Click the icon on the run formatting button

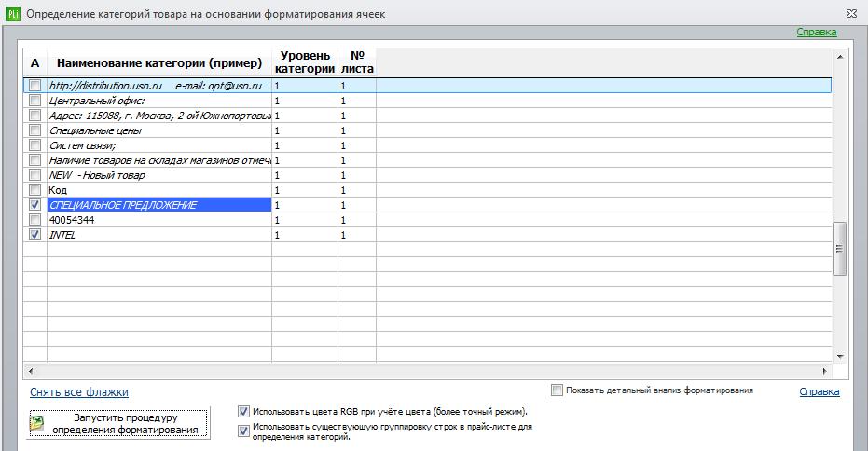[37, 423]
